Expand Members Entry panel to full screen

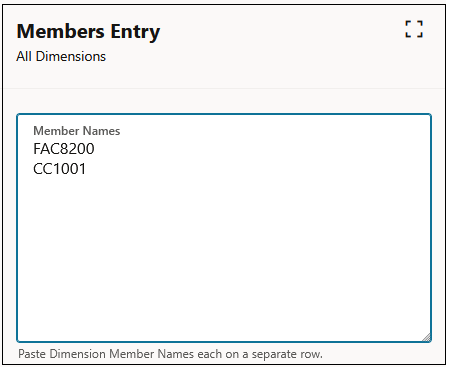pyautogui.click(x=414, y=29)
